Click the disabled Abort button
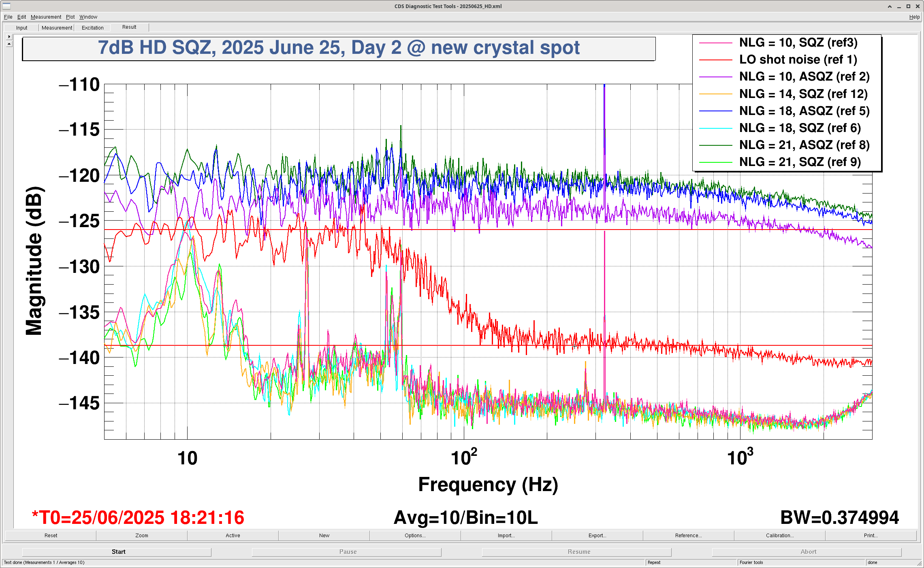This screenshot has height=568, width=924. 807,552
